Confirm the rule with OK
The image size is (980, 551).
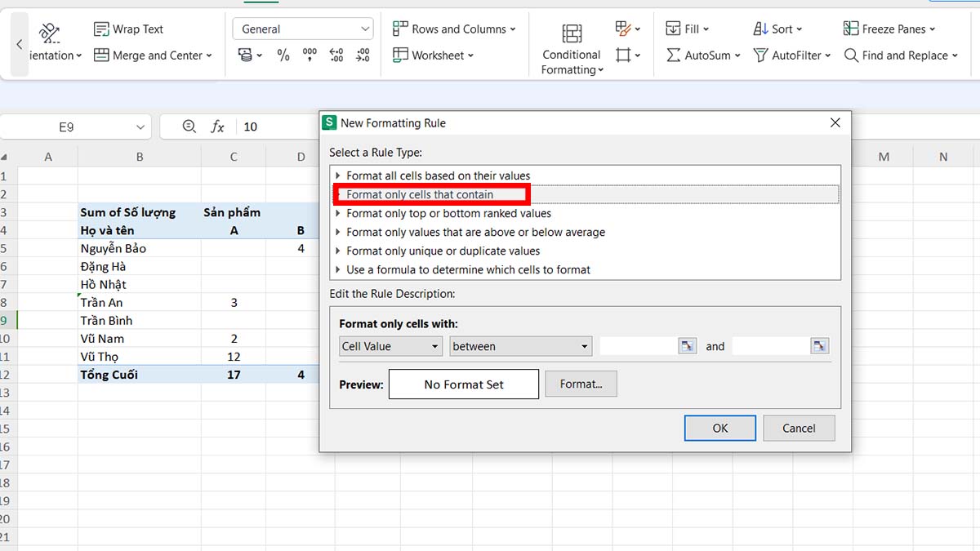(x=720, y=428)
